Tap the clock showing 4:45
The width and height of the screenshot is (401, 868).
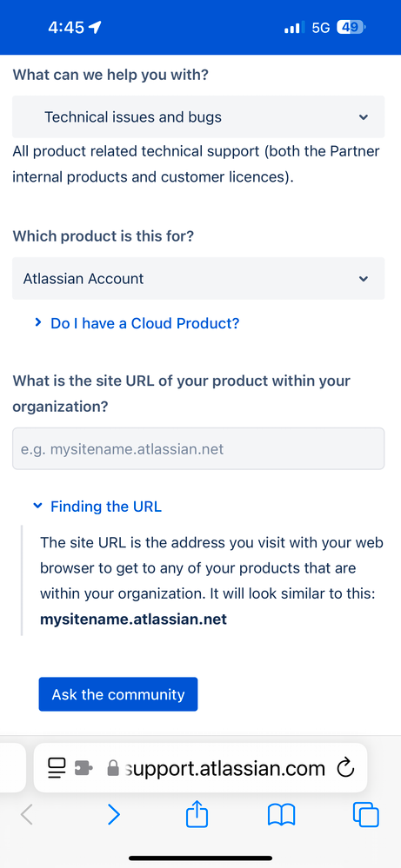66,27
